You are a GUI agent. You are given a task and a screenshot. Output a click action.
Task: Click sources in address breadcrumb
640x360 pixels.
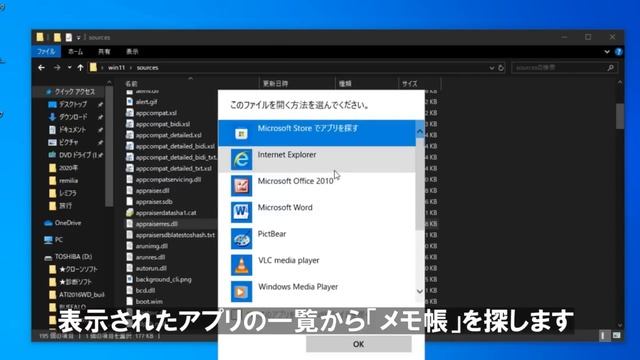(147, 68)
